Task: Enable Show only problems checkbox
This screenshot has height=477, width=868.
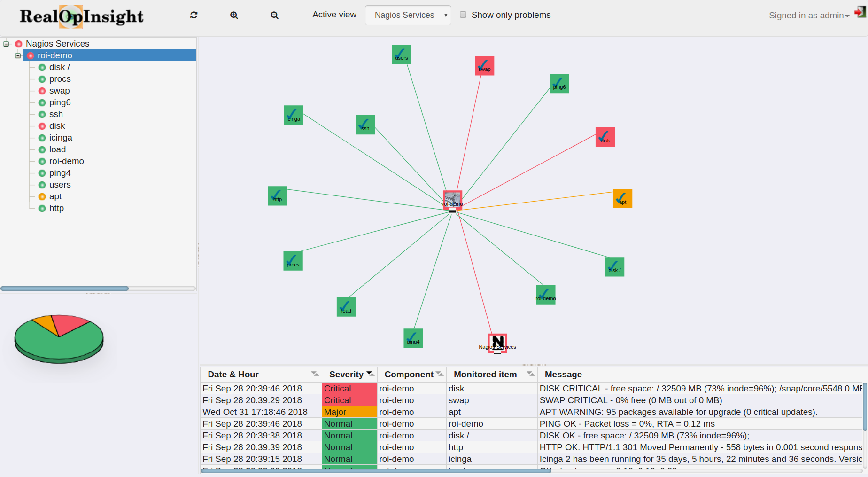Action: click(x=463, y=15)
